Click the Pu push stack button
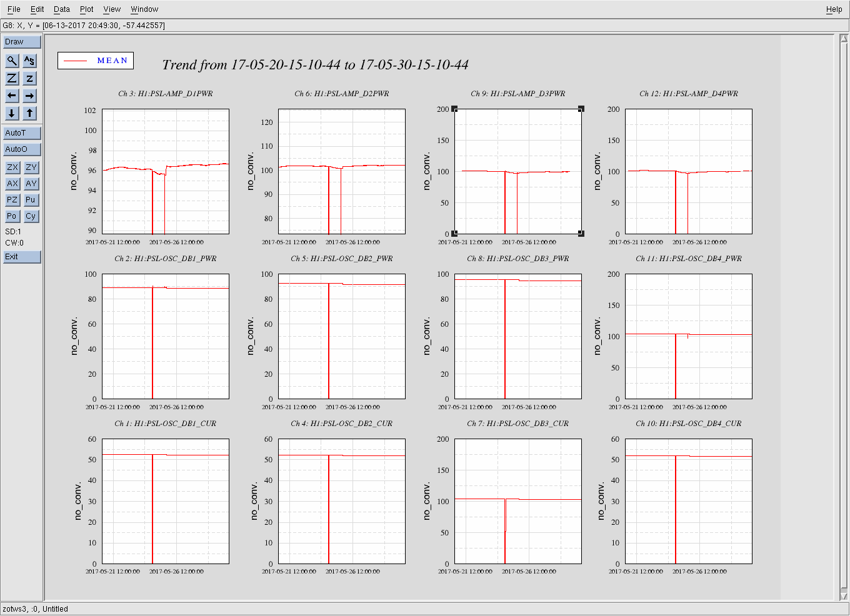This screenshot has width=850, height=616. pos(31,200)
